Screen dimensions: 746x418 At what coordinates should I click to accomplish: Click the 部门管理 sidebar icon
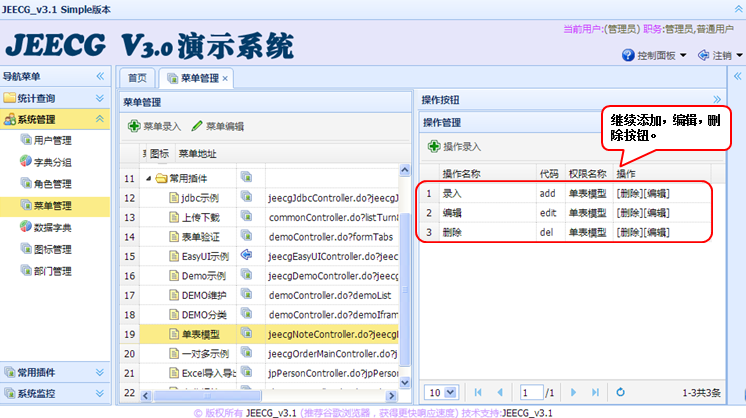pos(26,271)
